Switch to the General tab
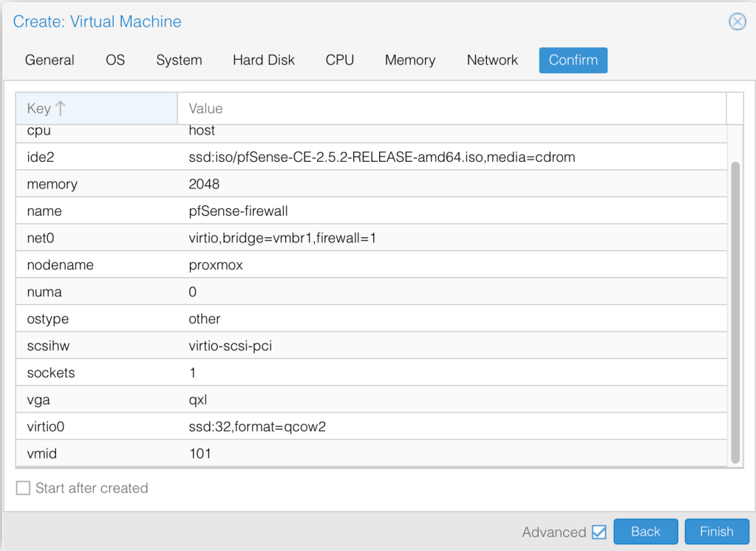The width and height of the screenshot is (756, 551). [50, 61]
